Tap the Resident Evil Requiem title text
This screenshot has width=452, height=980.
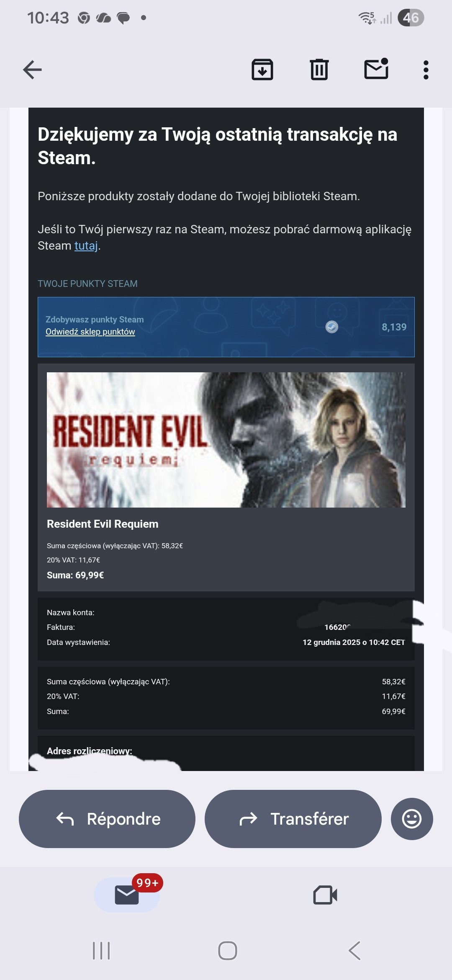point(103,524)
